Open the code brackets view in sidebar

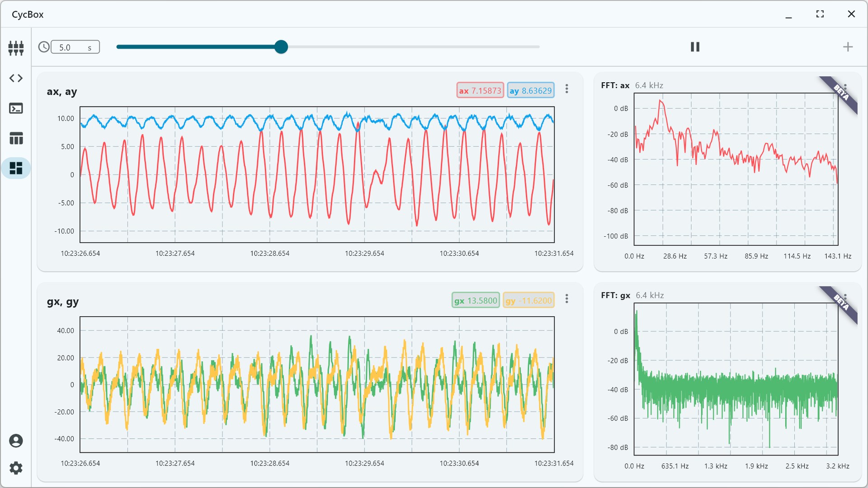coord(16,78)
